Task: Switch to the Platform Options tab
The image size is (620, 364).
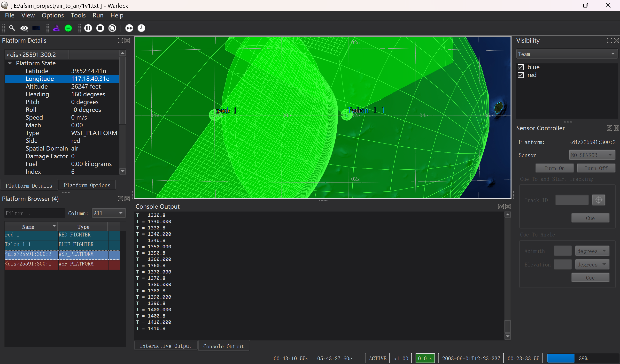Action: tap(87, 185)
